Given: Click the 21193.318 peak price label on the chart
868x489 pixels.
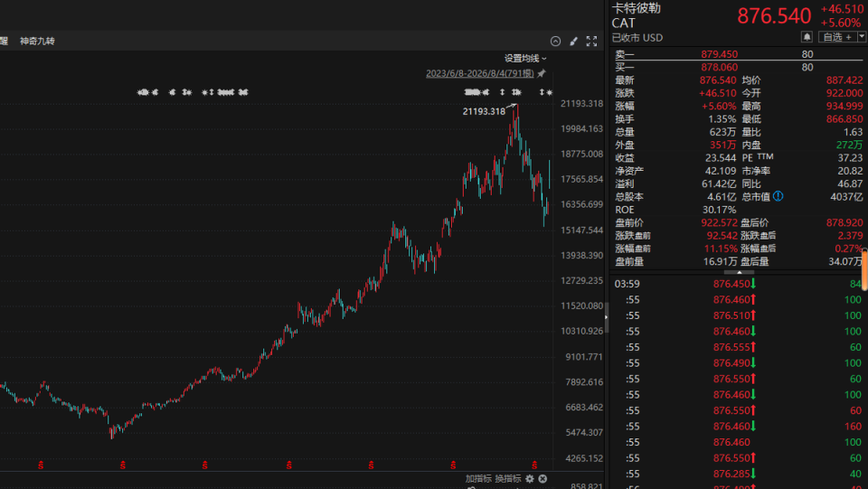Looking at the screenshot, I should tap(484, 111).
